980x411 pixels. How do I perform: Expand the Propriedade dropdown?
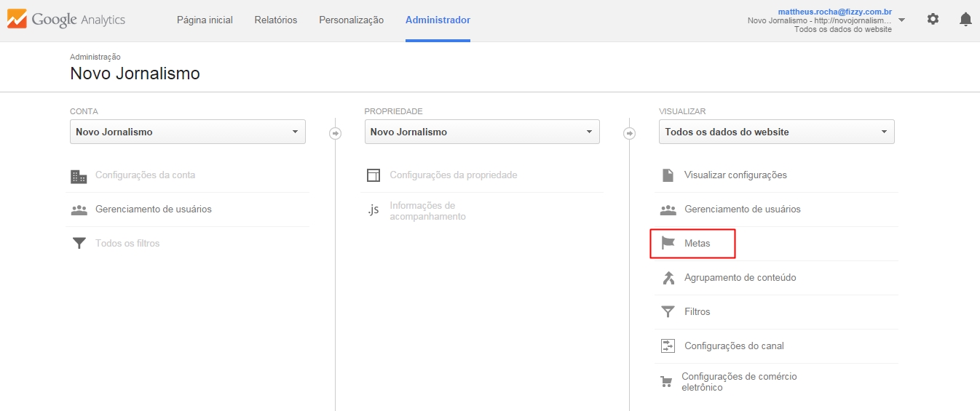click(x=482, y=132)
